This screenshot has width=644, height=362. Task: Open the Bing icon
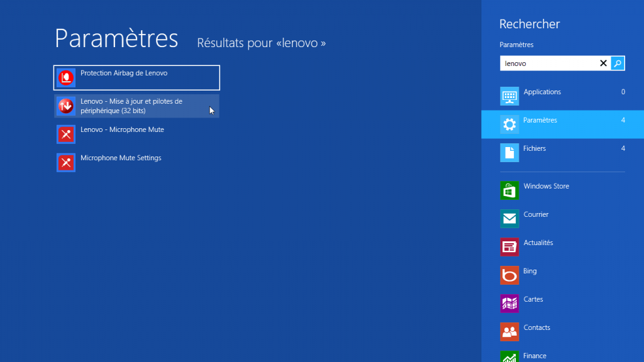click(509, 275)
